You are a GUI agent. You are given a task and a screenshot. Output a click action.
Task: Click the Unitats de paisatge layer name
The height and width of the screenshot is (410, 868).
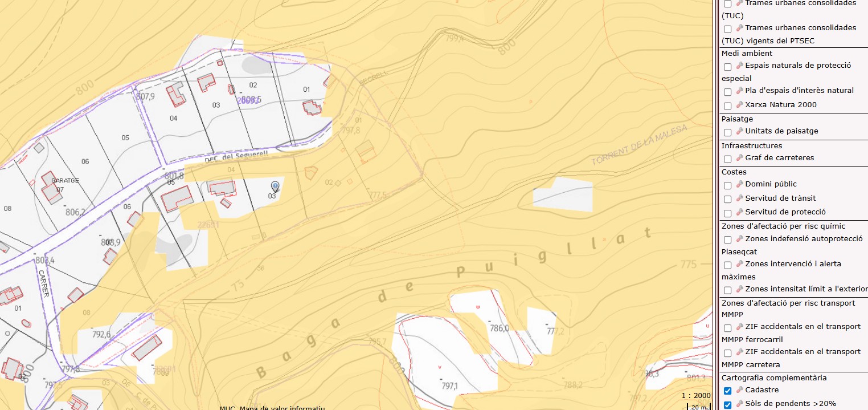pyautogui.click(x=781, y=131)
